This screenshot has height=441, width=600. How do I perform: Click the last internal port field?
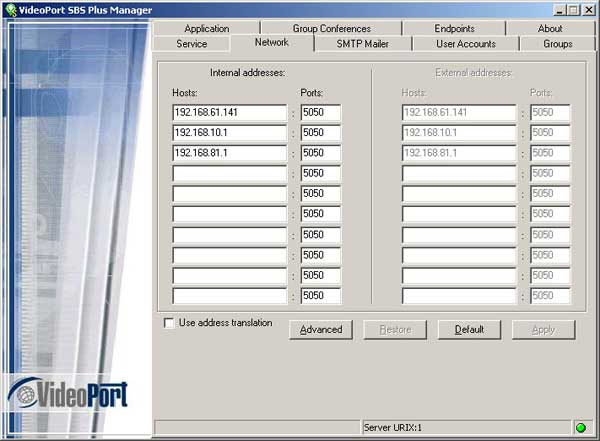321,296
